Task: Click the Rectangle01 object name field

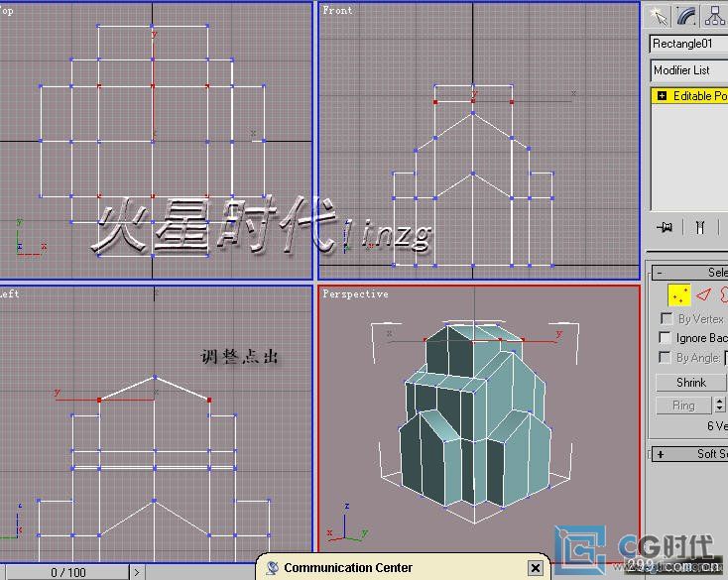Action: tap(688, 44)
